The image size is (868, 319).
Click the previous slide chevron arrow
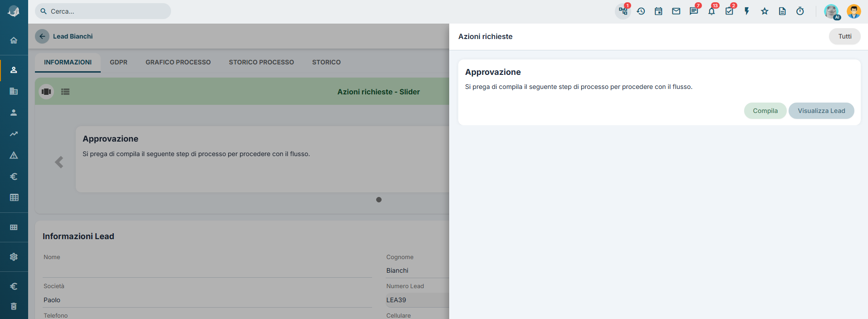coord(59,162)
